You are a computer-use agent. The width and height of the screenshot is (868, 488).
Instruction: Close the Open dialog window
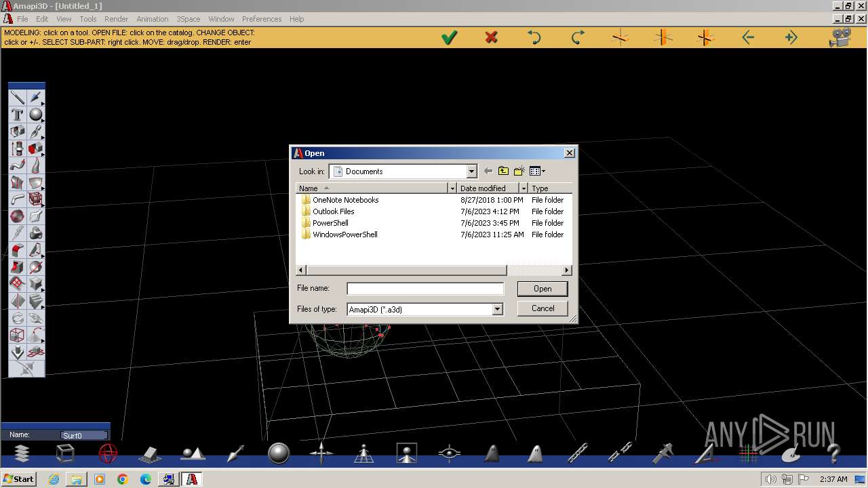click(x=570, y=153)
